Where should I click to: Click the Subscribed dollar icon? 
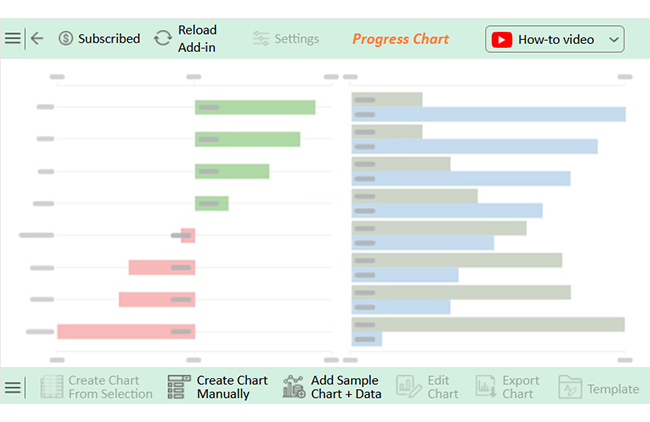point(66,39)
